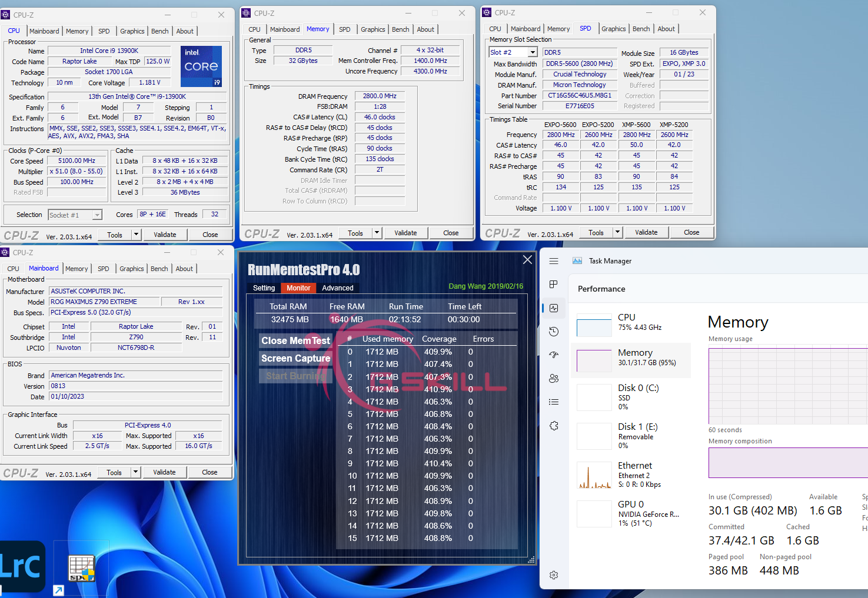Click the Intel Core i9 logo badge
The height and width of the screenshot is (598, 868).
point(201,66)
